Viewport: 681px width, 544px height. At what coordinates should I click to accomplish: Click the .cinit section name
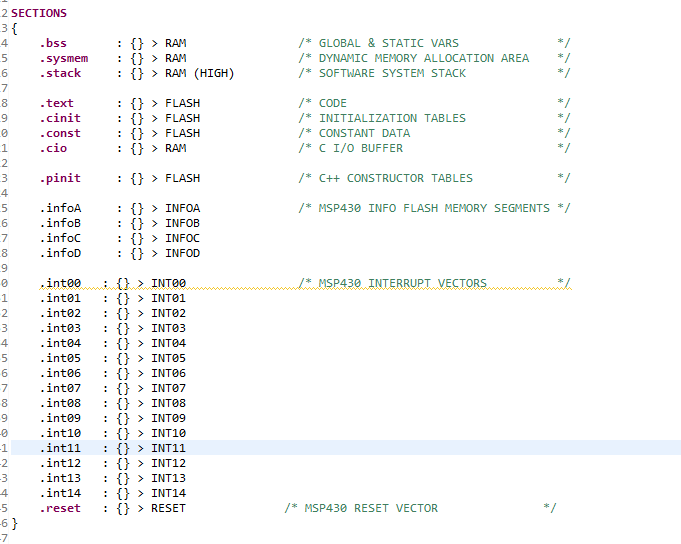tap(60, 119)
